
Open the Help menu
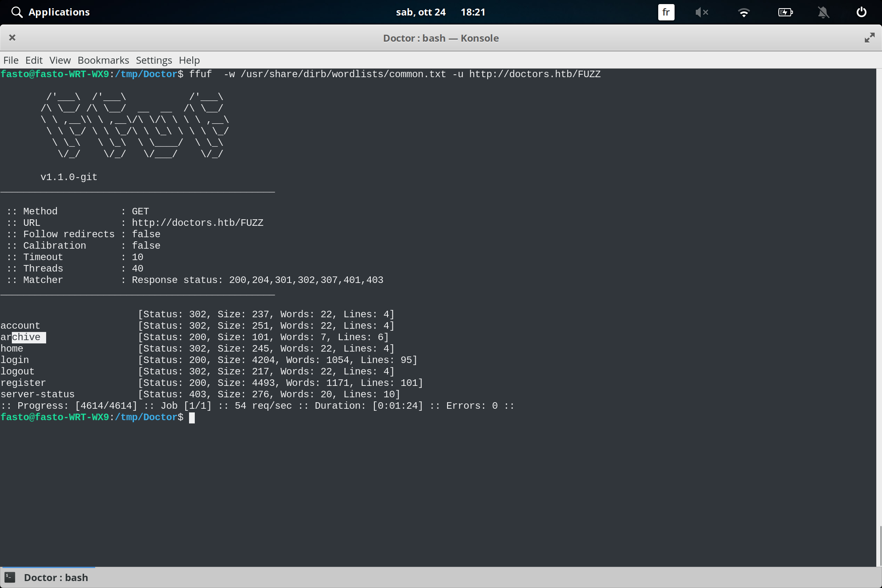[x=188, y=60]
